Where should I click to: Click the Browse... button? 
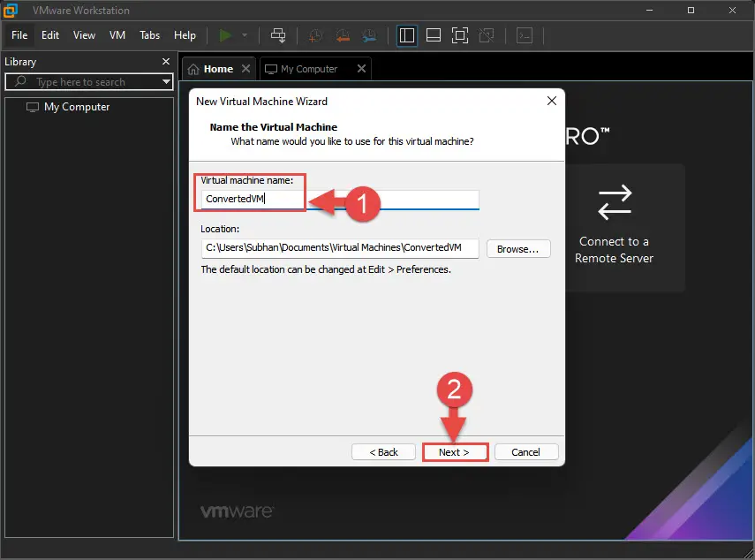click(x=518, y=249)
